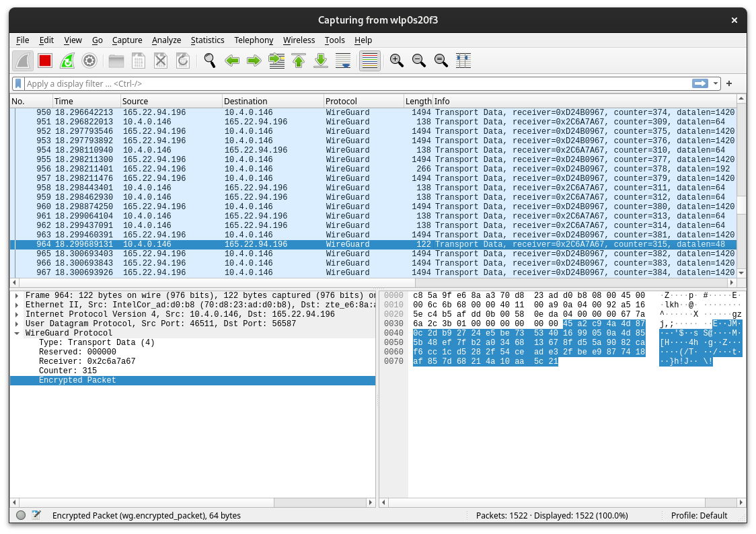Image resolution: width=756 pixels, height=534 pixels.
Task: Jump to the last packet
Action: pyautogui.click(x=321, y=61)
